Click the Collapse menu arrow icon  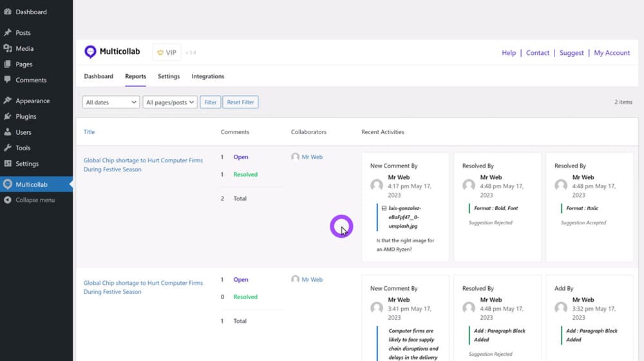(x=7, y=200)
